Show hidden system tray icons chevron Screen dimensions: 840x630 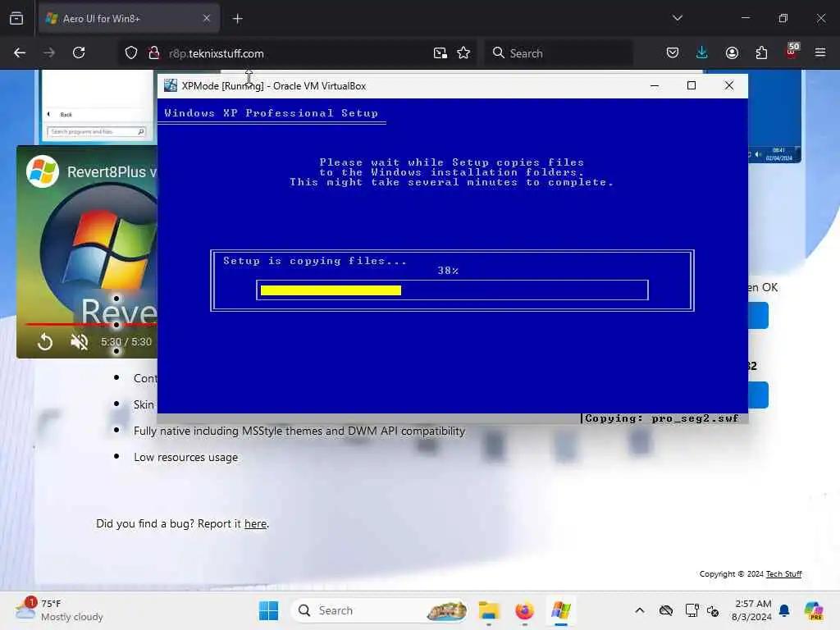pyautogui.click(x=640, y=610)
